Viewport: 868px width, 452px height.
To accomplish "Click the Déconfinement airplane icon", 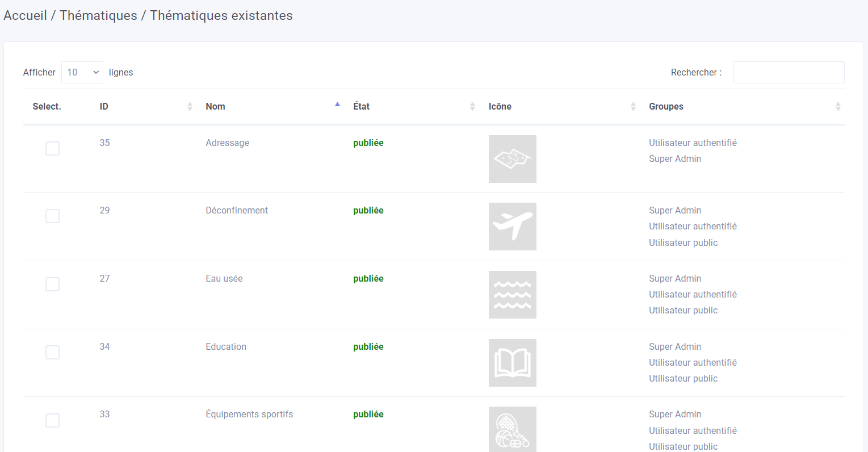I will coord(512,227).
